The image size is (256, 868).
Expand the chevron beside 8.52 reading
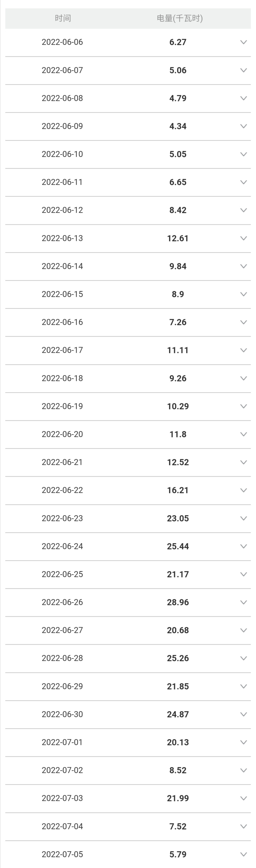pos(243,770)
